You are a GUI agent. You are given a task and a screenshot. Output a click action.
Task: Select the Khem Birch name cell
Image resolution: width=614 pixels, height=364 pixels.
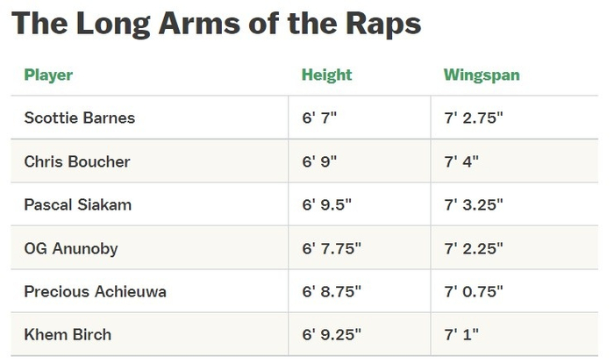(x=68, y=335)
